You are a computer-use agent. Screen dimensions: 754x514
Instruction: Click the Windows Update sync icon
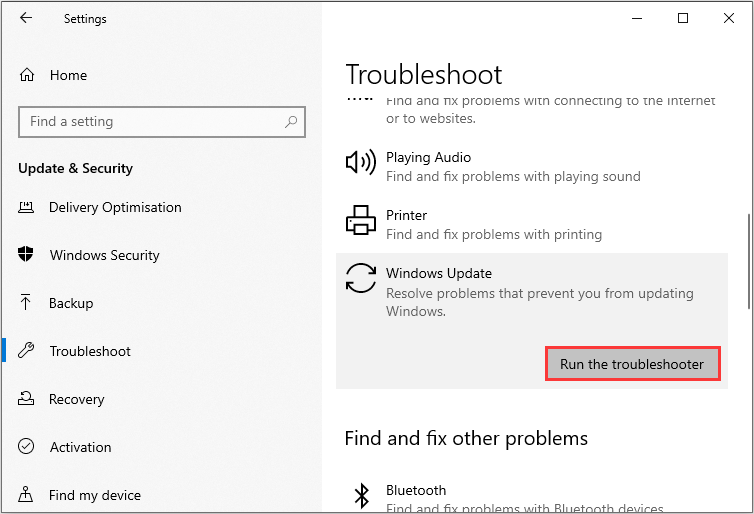360,279
